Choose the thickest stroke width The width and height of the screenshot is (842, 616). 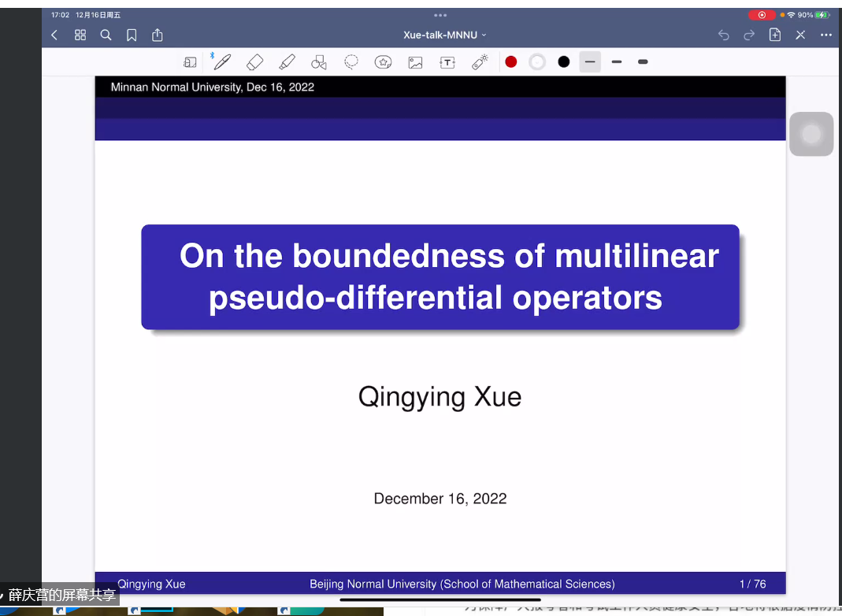(643, 61)
